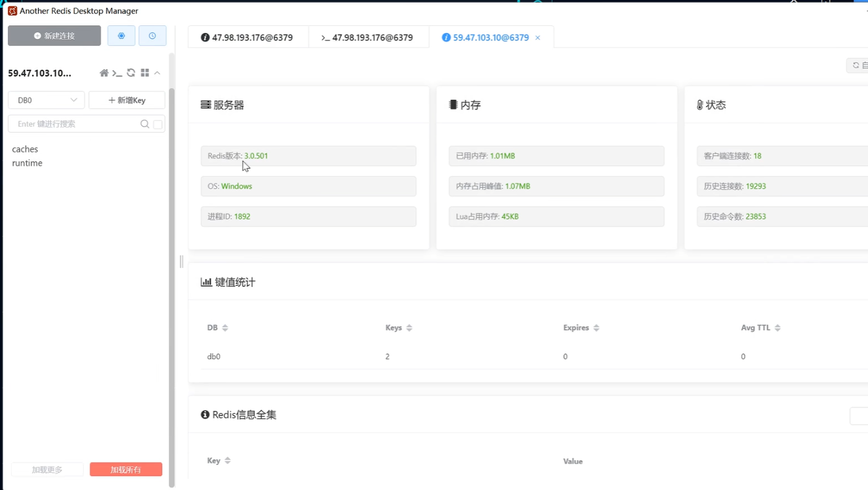
Task: Click the client connections 18 field
Action: [782, 156]
